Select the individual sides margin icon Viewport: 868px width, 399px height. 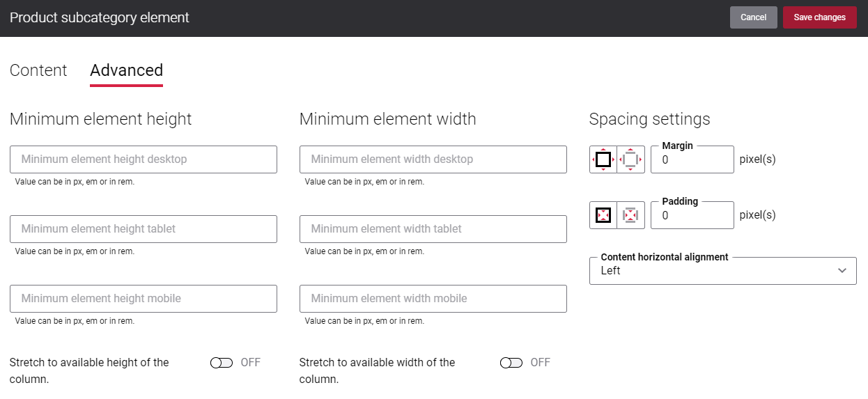(631, 159)
